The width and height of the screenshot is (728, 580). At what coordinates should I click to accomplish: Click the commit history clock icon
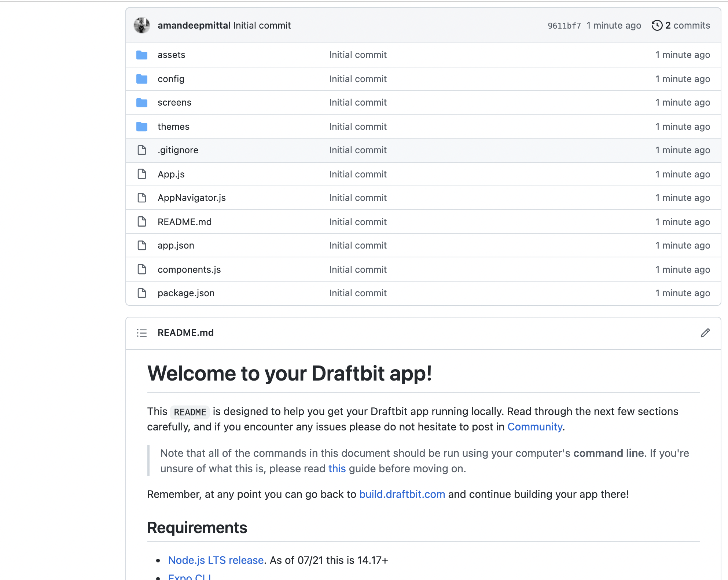[x=657, y=25]
